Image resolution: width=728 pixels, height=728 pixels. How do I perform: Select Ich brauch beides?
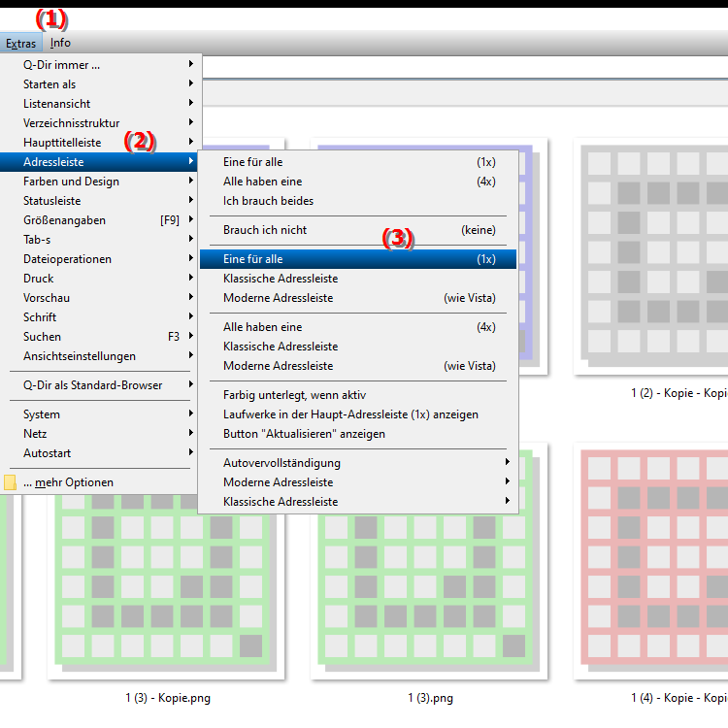[358, 201]
